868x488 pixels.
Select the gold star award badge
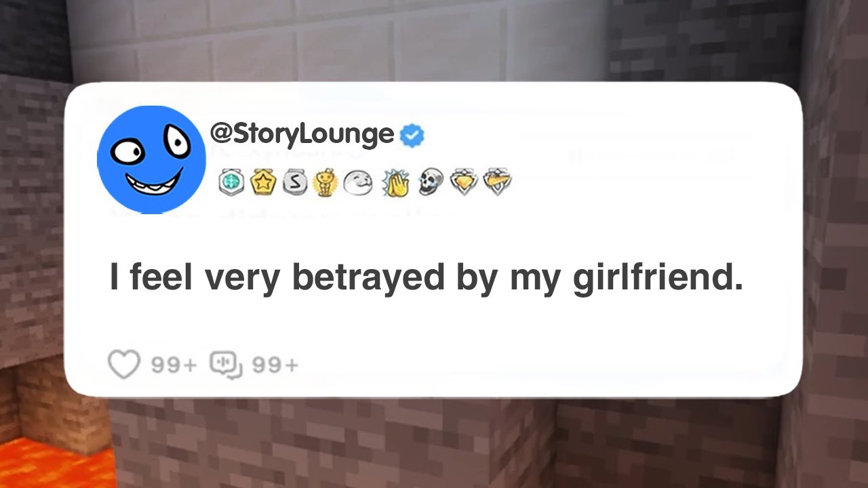(x=263, y=182)
